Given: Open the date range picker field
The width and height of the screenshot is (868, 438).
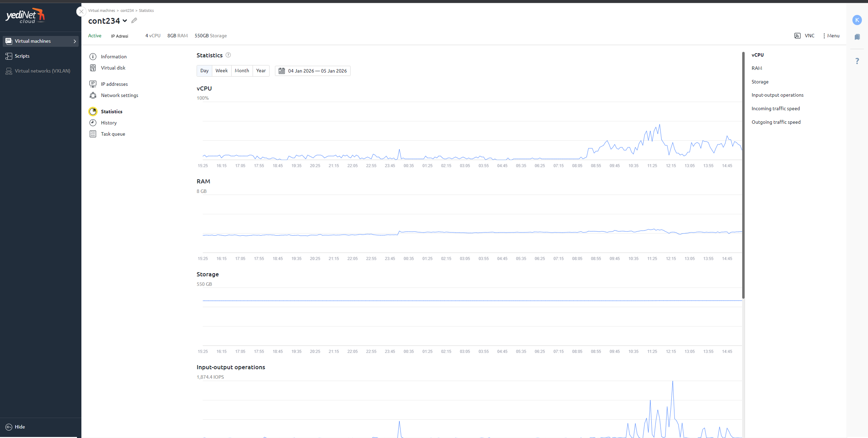Looking at the screenshot, I should coord(313,71).
